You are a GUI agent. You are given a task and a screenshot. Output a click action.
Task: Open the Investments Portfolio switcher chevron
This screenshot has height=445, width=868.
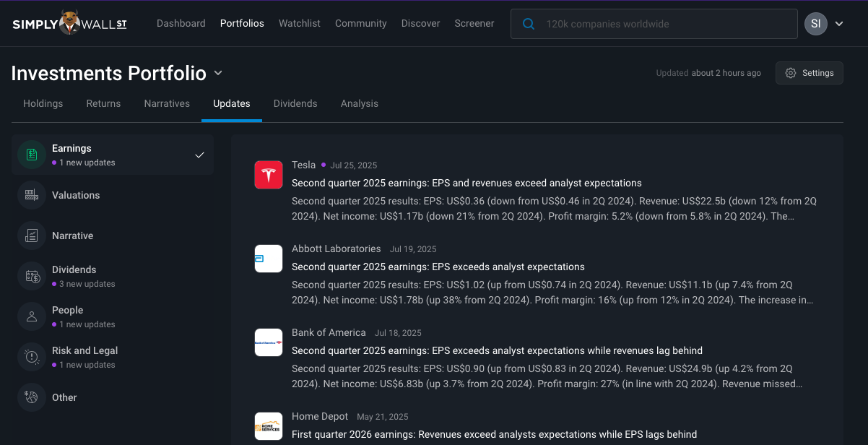coord(218,73)
